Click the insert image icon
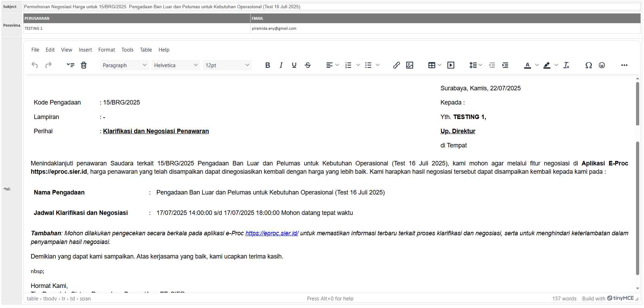 click(x=410, y=65)
